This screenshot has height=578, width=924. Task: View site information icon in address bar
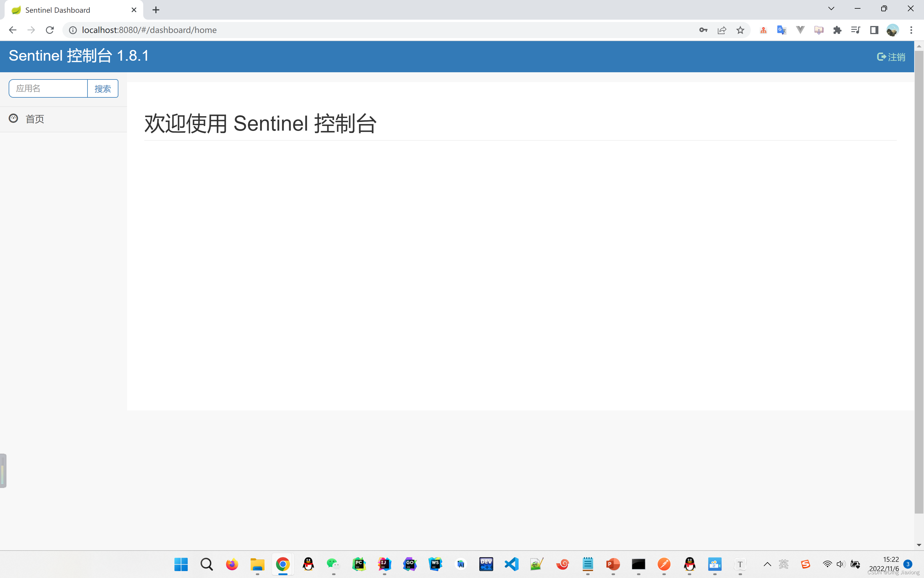coord(72,30)
